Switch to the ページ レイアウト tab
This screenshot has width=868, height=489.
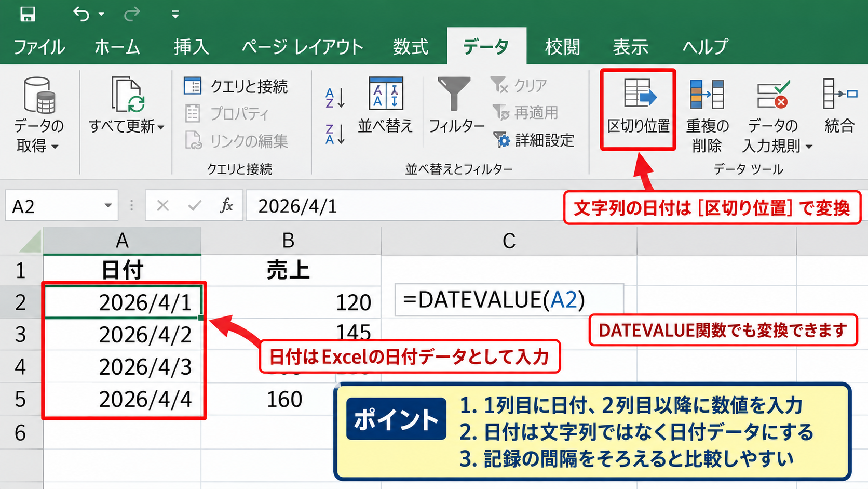[303, 47]
